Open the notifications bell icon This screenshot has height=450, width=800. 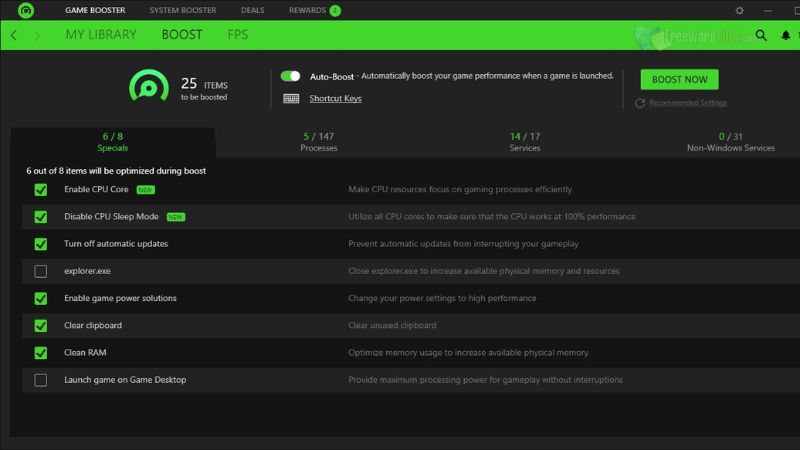click(x=785, y=35)
